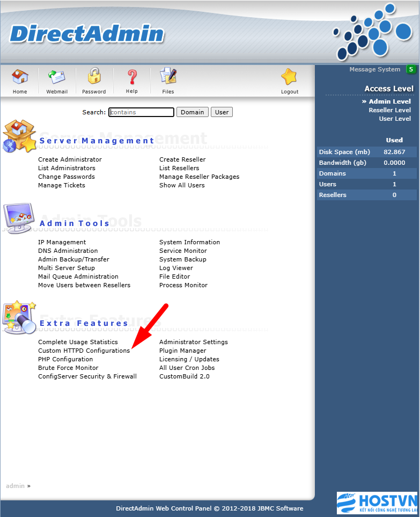
Task: Open List Resellers
Action: point(179,168)
